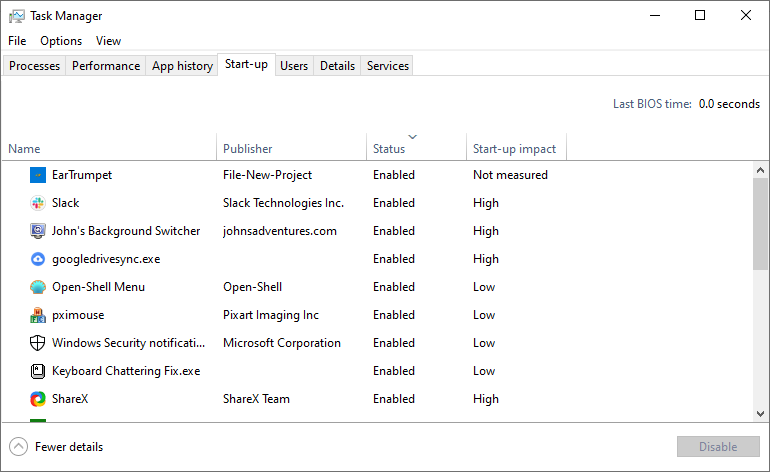Click John's Background Switcher icon
This screenshot has width=770, height=472.
pos(38,231)
